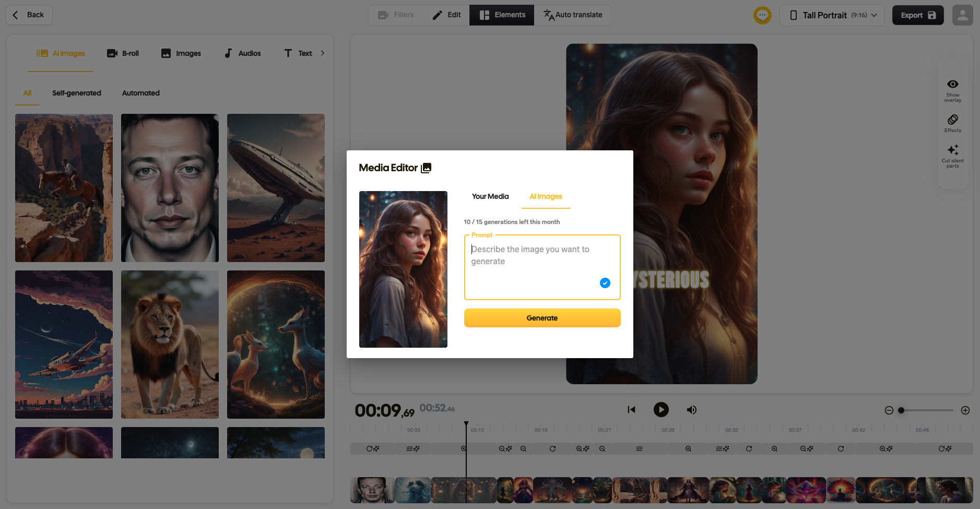Switch to the Your Media tab
This screenshot has height=509, width=980.
490,197
